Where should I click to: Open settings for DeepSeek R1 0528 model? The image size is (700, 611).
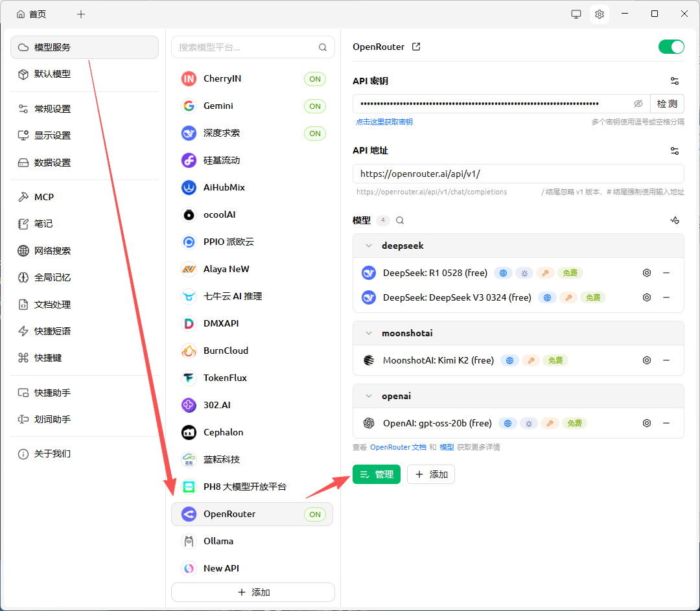pos(646,273)
